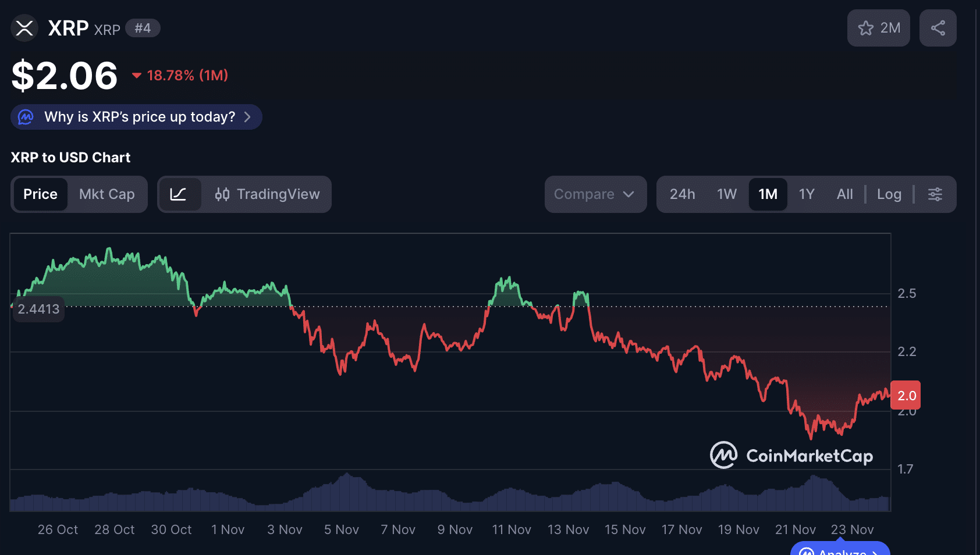Click the Analyze button below chart
Image resolution: width=980 pixels, height=555 pixels.
(840, 549)
